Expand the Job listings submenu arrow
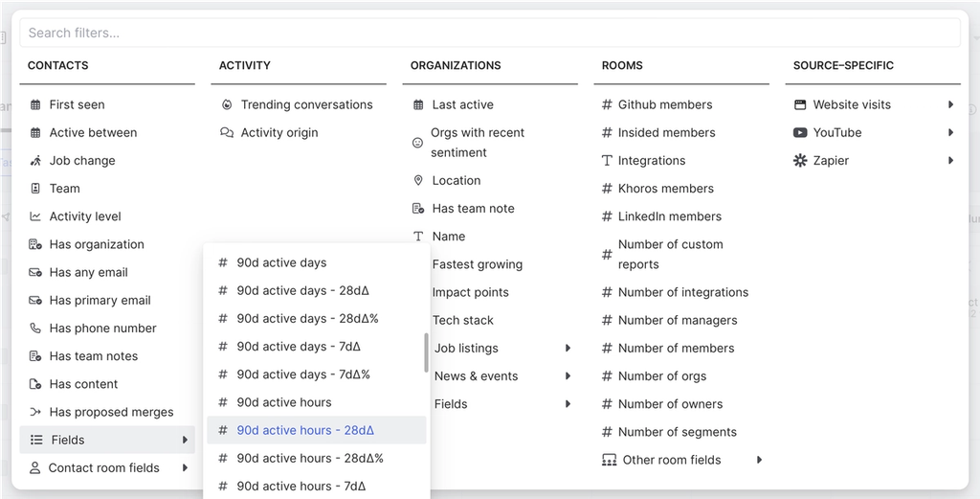This screenshot has height=499, width=980. tap(568, 348)
